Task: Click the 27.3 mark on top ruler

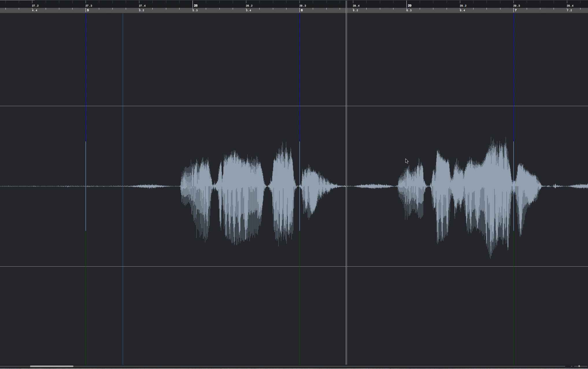Action: pos(88,6)
